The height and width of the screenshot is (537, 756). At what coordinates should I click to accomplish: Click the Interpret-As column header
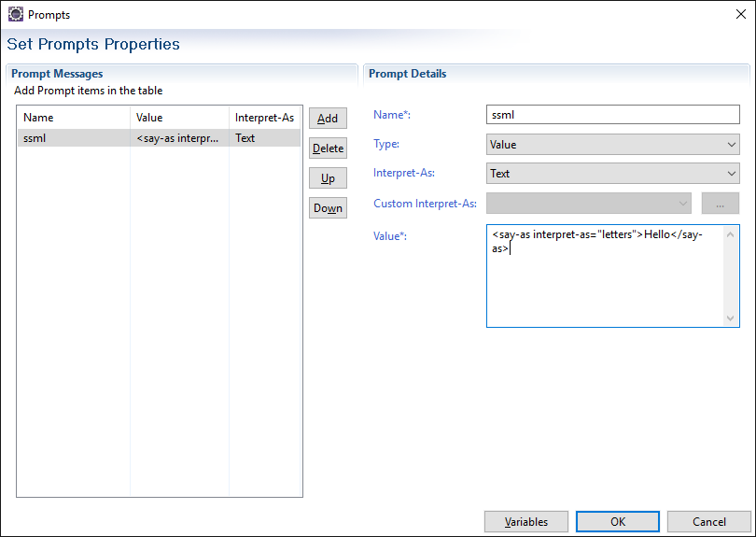pyautogui.click(x=265, y=118)
